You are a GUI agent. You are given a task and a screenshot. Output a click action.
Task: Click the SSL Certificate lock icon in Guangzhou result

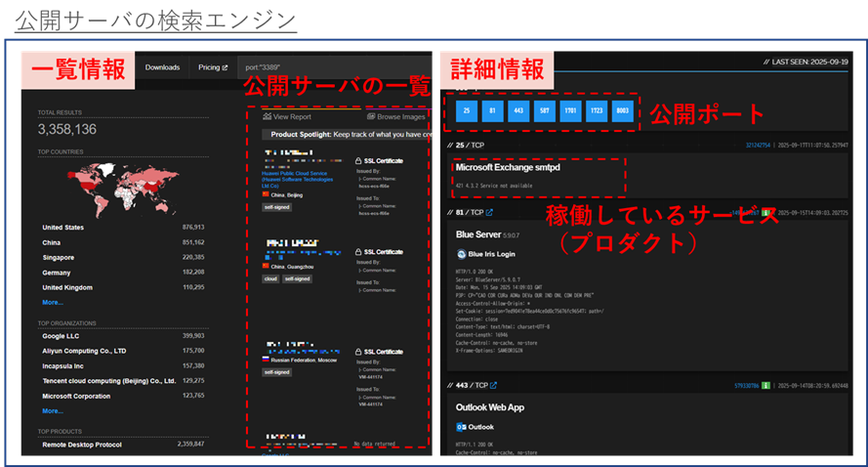(x=358, y=251)
